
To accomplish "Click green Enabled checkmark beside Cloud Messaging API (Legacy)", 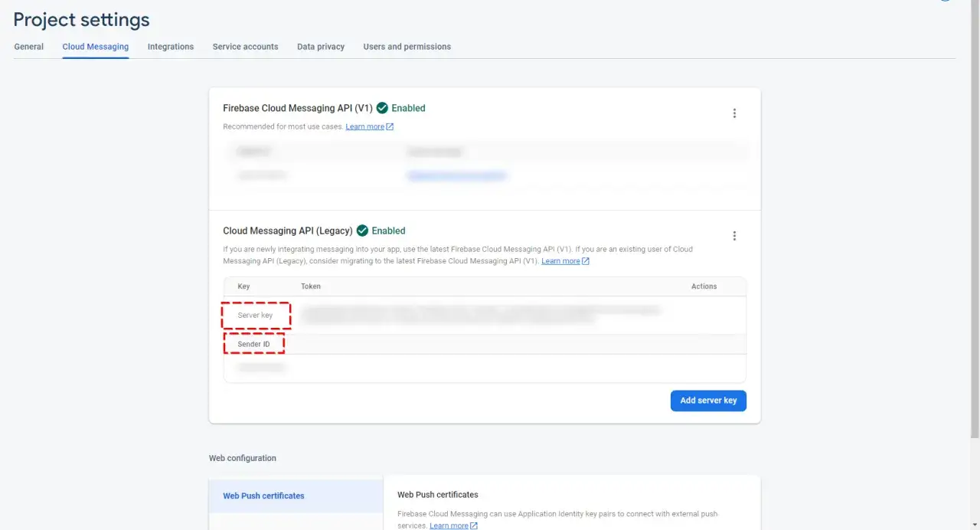I will (363, 231).
